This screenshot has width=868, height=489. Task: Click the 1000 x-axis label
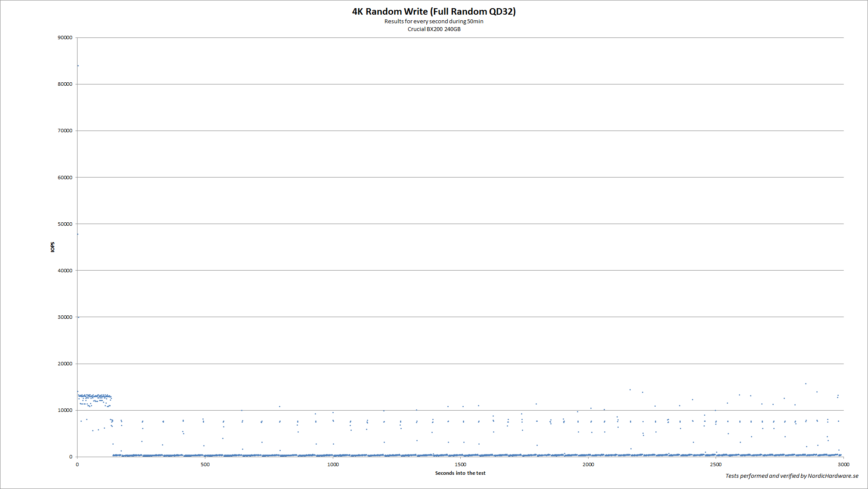tap(333, 464)
